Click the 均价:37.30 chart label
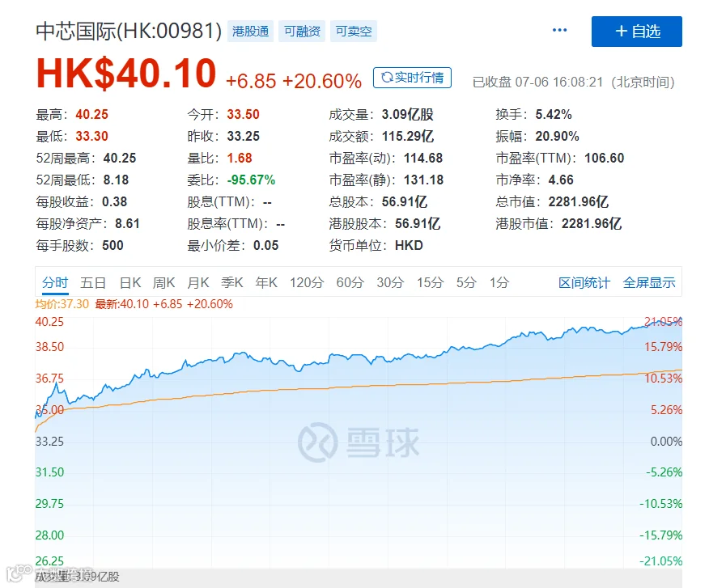 (x=62, y=304)
